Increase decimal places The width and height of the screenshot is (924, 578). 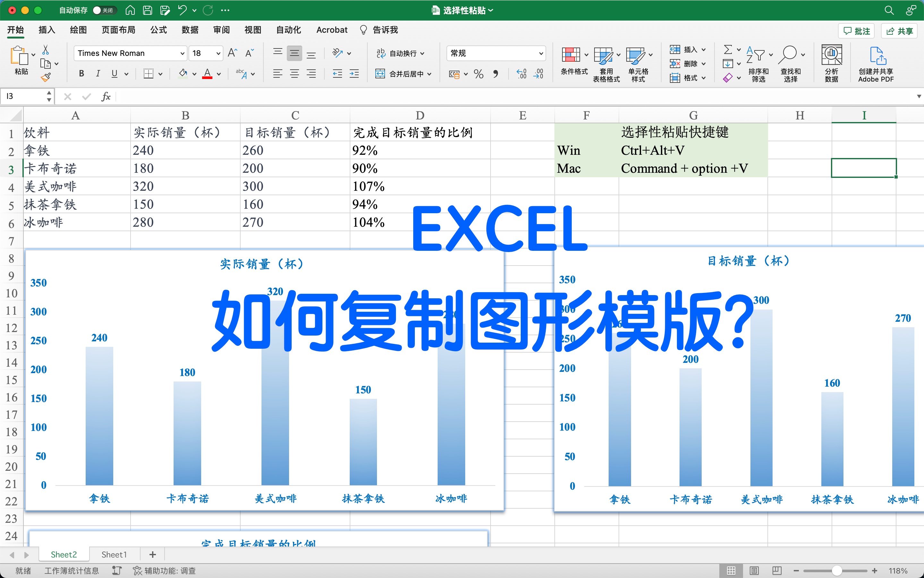click(x=521, y=74)
